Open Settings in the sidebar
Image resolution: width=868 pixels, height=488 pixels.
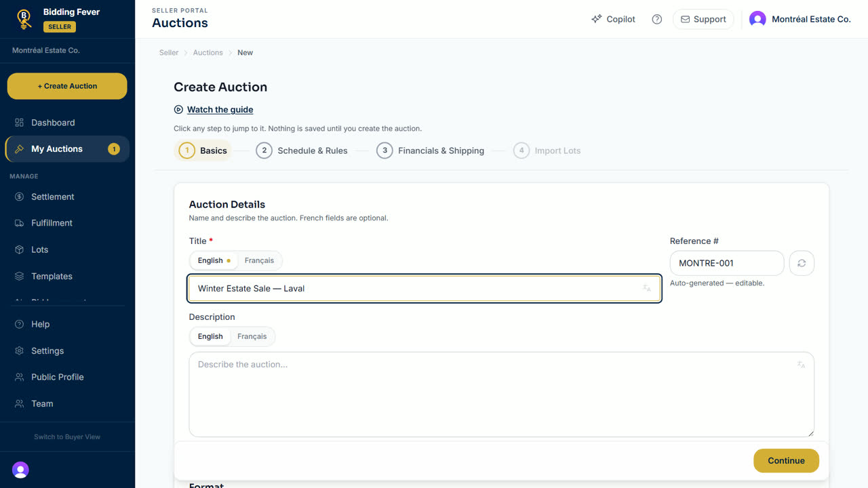click(x=67, y=350)
